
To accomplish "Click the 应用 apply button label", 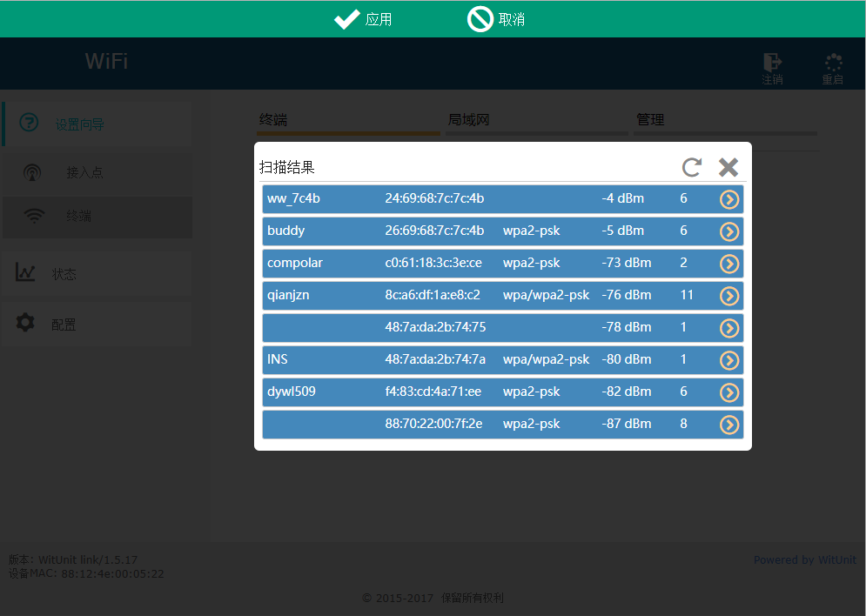I will point(379,20).
